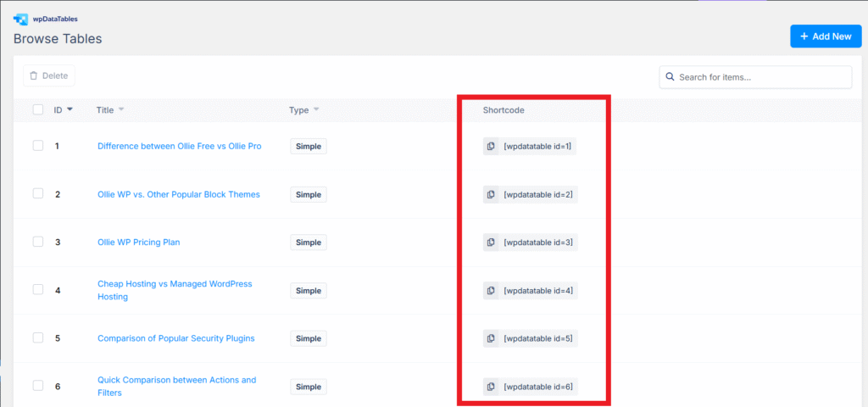Open Difference between Ollie Free vs Ollie Pro

[x=179, y=146]
